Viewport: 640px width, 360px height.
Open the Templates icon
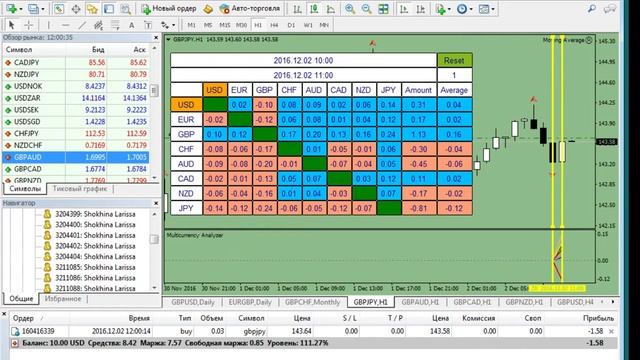(483, 9)
